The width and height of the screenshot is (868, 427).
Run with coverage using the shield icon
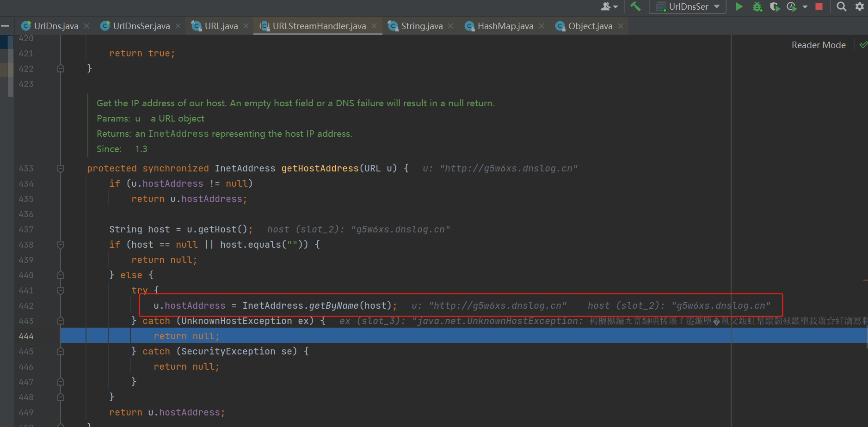(775, 6)
